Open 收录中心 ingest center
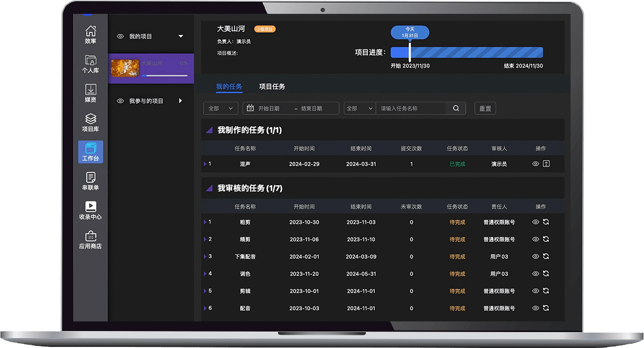The width and height of the screenshot is (644, 348). [x=90, y=210]
